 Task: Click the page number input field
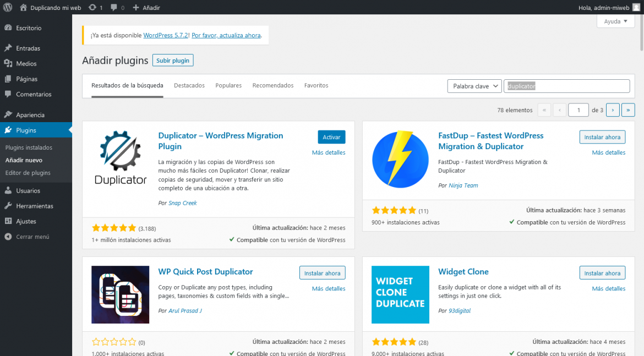pos(578,109)
